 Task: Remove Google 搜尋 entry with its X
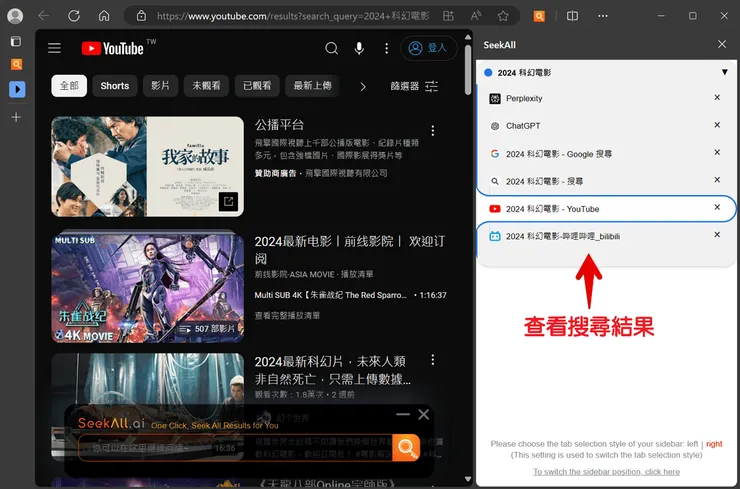(717, 152)
